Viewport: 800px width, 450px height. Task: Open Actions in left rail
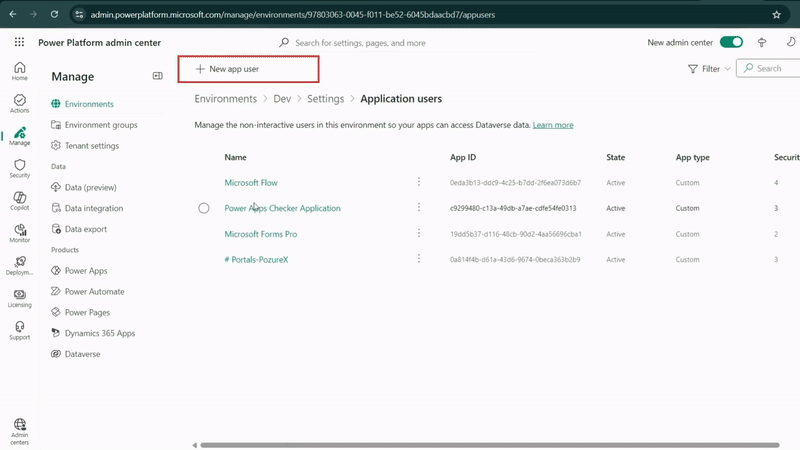click(x=19, y=103)
